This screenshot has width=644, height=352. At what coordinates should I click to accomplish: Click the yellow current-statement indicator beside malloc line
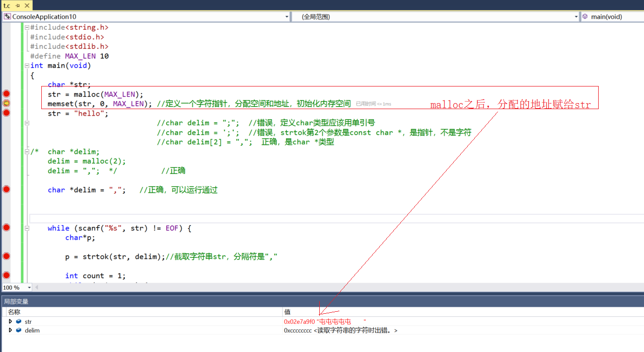(x=5, y=103)
